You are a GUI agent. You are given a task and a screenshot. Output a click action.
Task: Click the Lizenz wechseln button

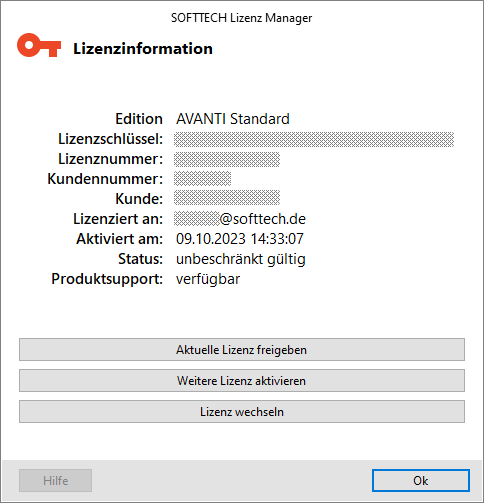pyautogui.click(x=242, y=412)
